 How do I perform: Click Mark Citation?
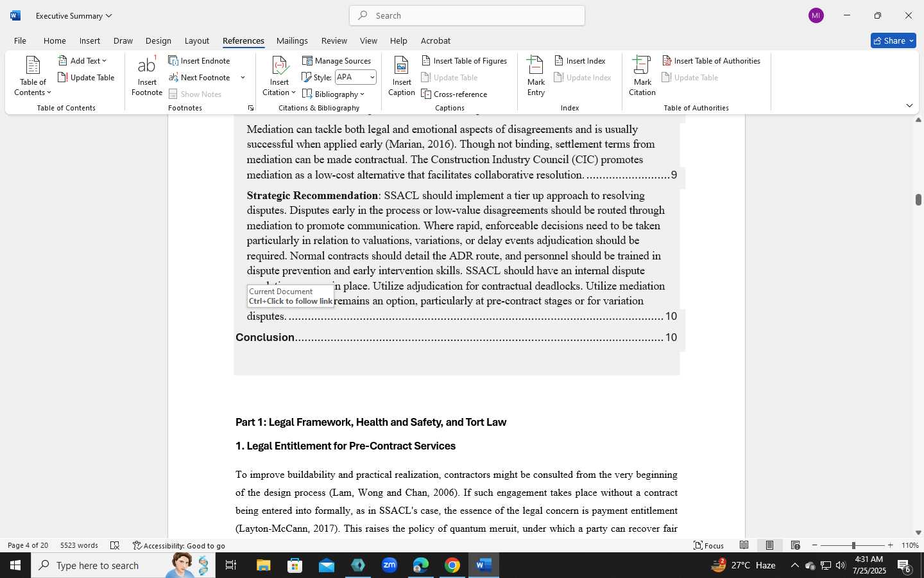[x=642, y=76]
